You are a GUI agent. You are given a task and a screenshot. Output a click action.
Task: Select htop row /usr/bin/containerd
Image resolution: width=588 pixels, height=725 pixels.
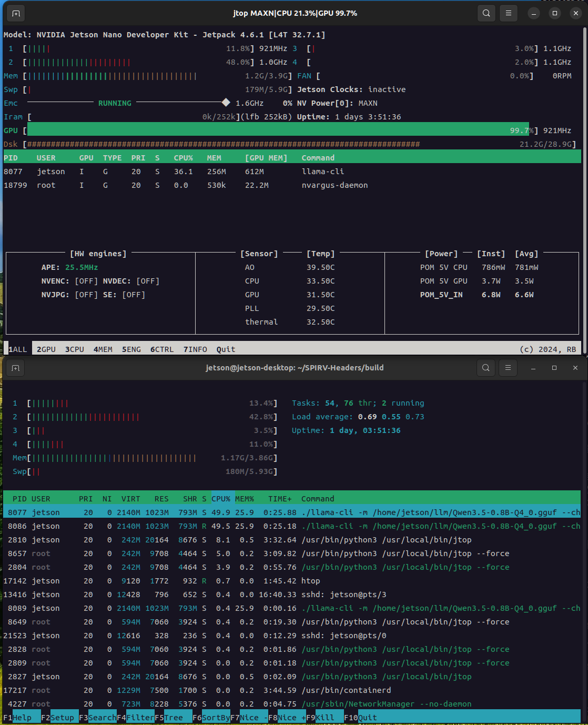click(x=292, y=690)
